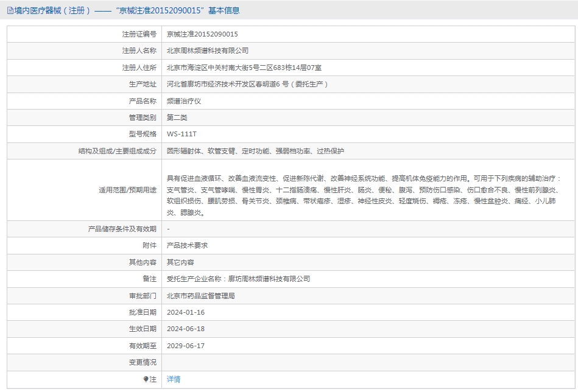The height and width of the screenshot is (392, 578).
Task: Click the label 型号规格
Action: coord(143,134)
